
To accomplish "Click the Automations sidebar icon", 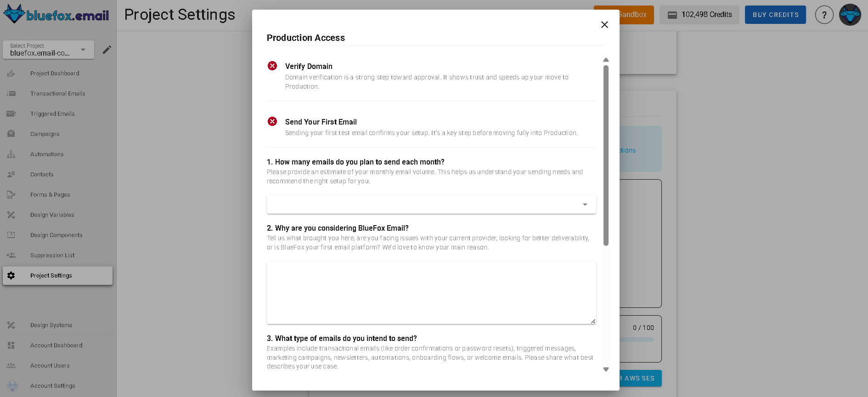I will point(11,154).
